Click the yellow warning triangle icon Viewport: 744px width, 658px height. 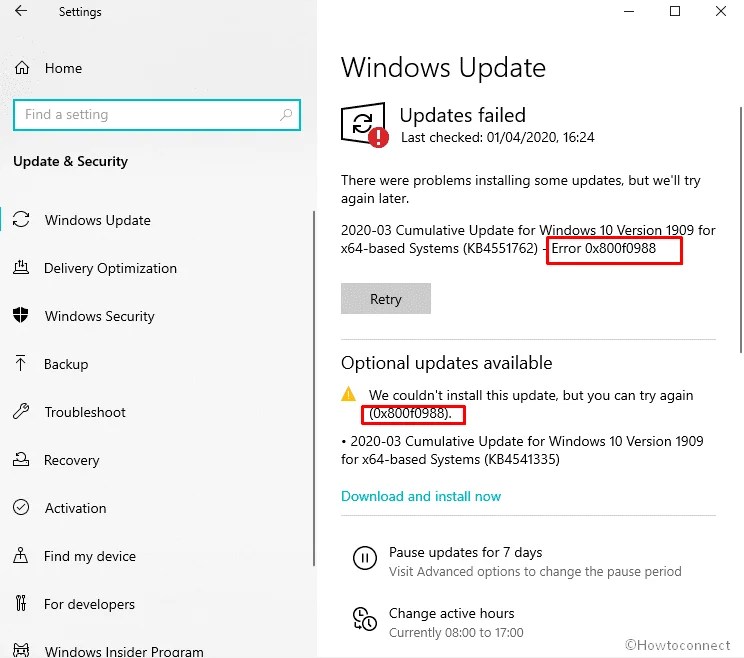pos(348,394)
